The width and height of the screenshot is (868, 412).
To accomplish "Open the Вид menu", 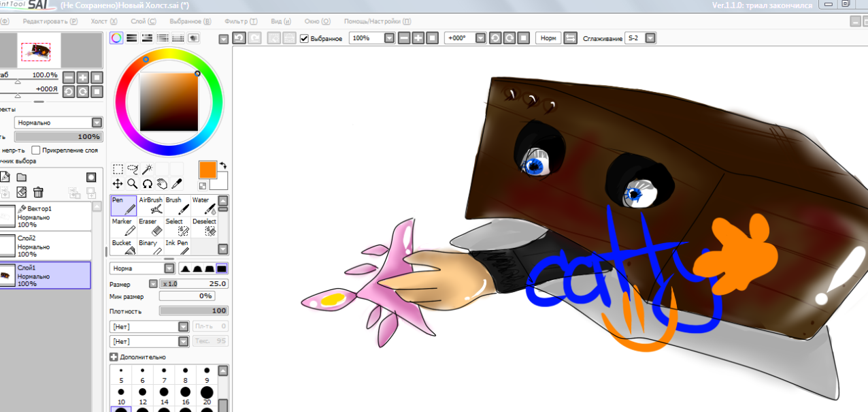I will tap(281, 22).
